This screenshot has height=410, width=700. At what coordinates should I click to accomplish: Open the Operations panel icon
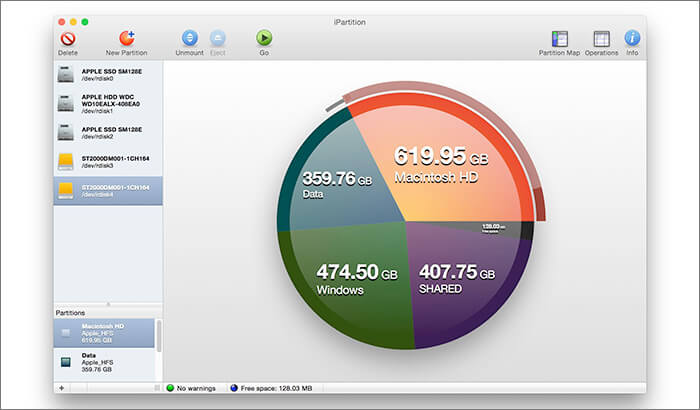click(601, 39)
